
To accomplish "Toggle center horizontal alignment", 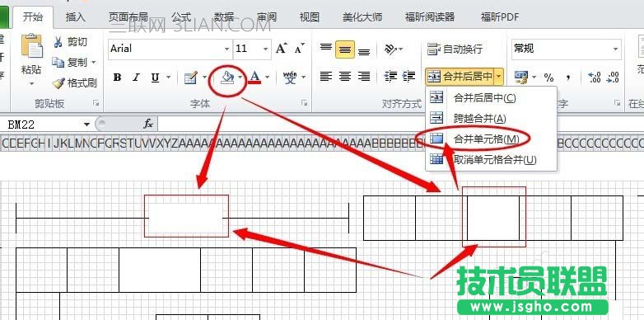I will click(345, 76).
